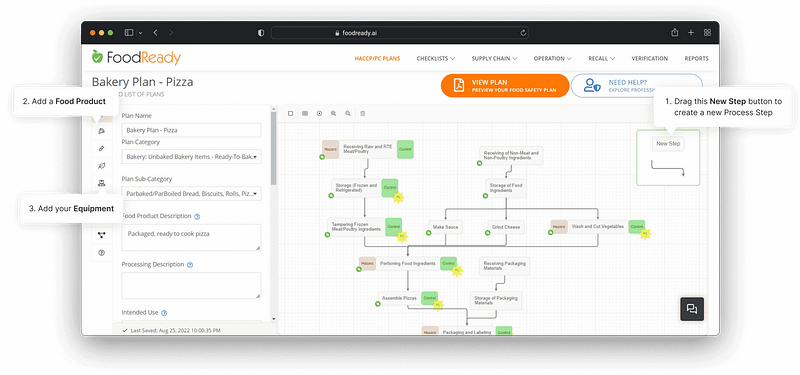The height and width of the screenshot is (375, 800).
Task: Click the foodready.ai address bar
Action: (399, 33)
